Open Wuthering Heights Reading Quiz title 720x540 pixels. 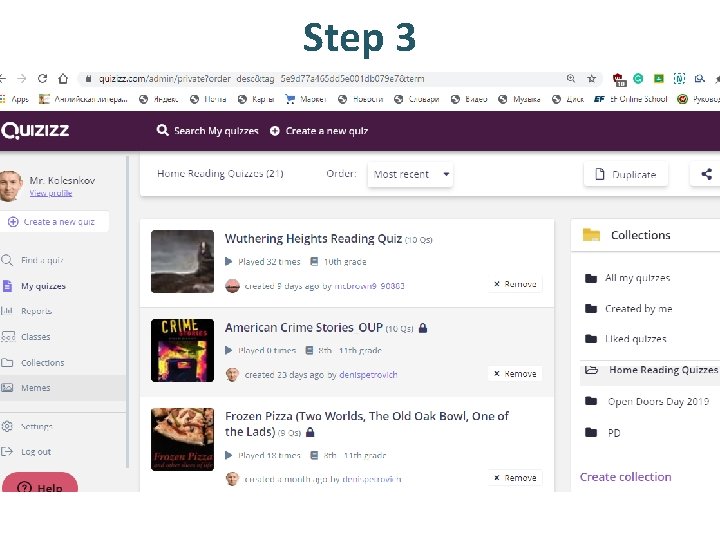313,239
